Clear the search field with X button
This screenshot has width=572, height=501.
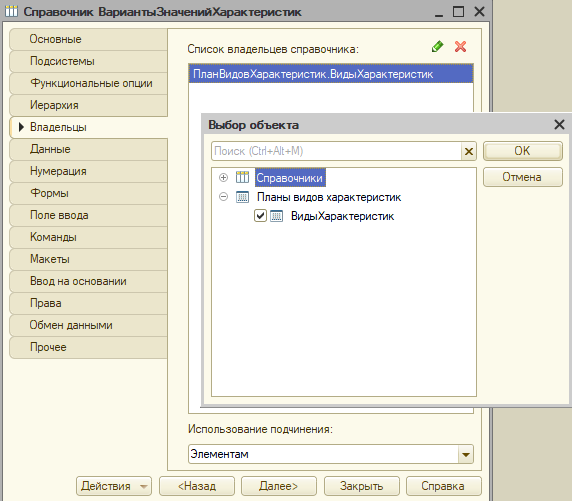(x=469, y=151)
